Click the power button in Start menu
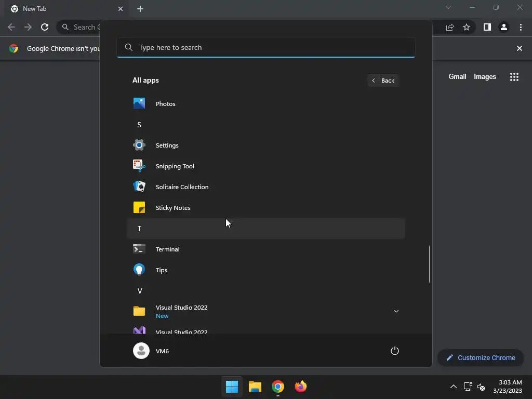This screenshot has height=399, width=532. coord(395,351)
